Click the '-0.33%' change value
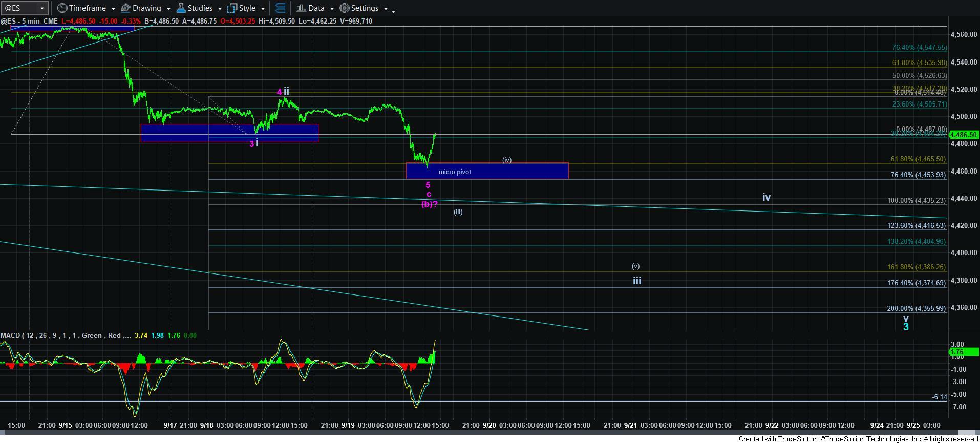The width and height of the screenshot is (980, 443). coord(131,21)
